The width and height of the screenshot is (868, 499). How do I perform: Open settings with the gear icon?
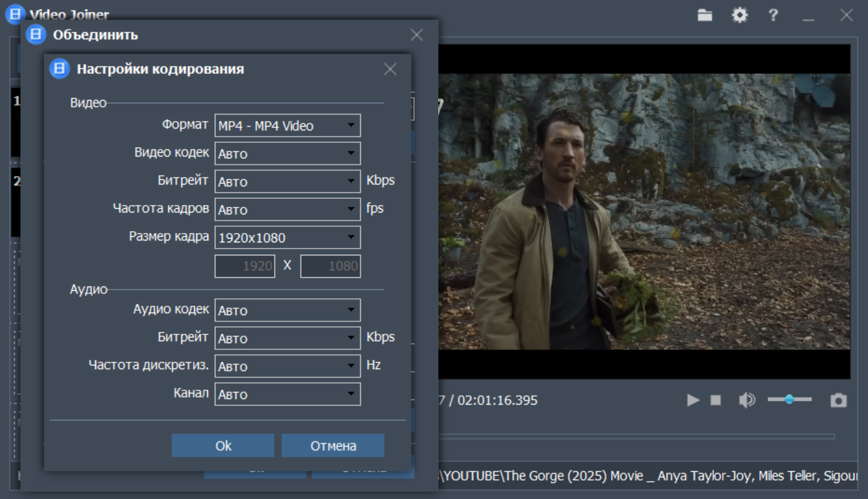739,16
